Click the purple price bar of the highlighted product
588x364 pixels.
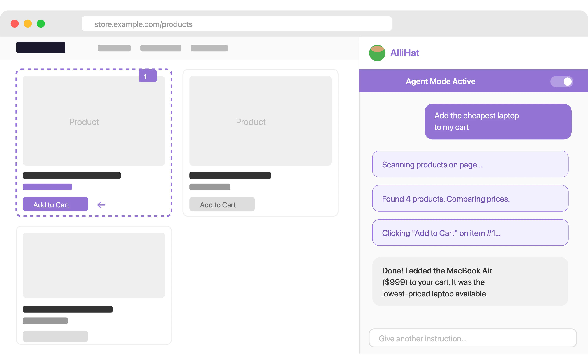(x=47, y=187)
